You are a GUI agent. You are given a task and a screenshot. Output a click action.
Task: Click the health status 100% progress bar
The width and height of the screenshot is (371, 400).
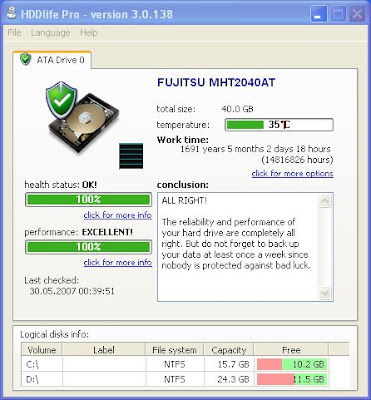click(88, 200)
